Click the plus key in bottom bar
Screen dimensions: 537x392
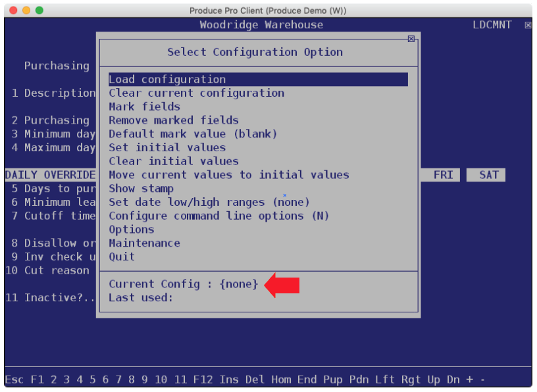(x=469, y=380)
